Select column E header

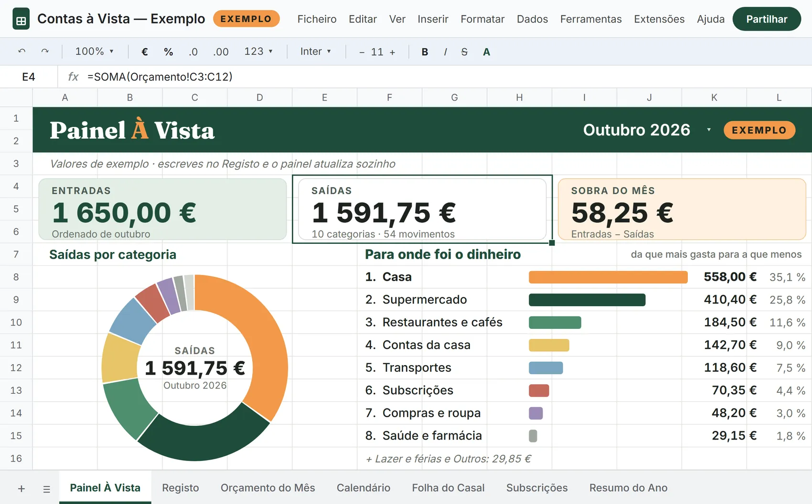324,97
